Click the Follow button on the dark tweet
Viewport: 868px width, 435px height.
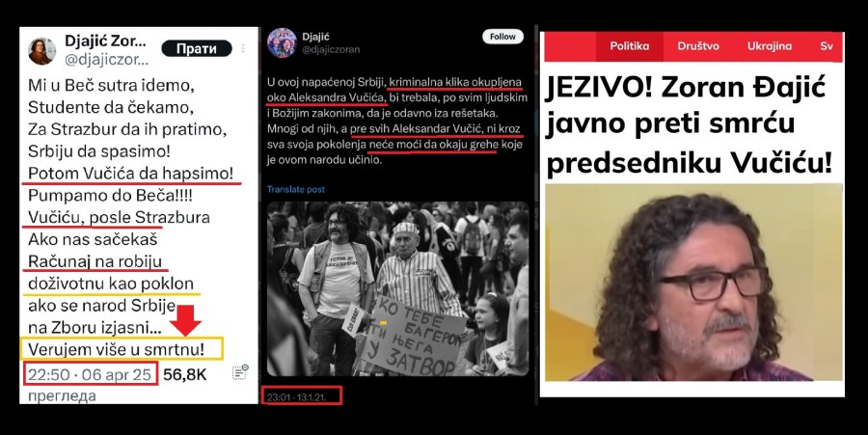502,37
